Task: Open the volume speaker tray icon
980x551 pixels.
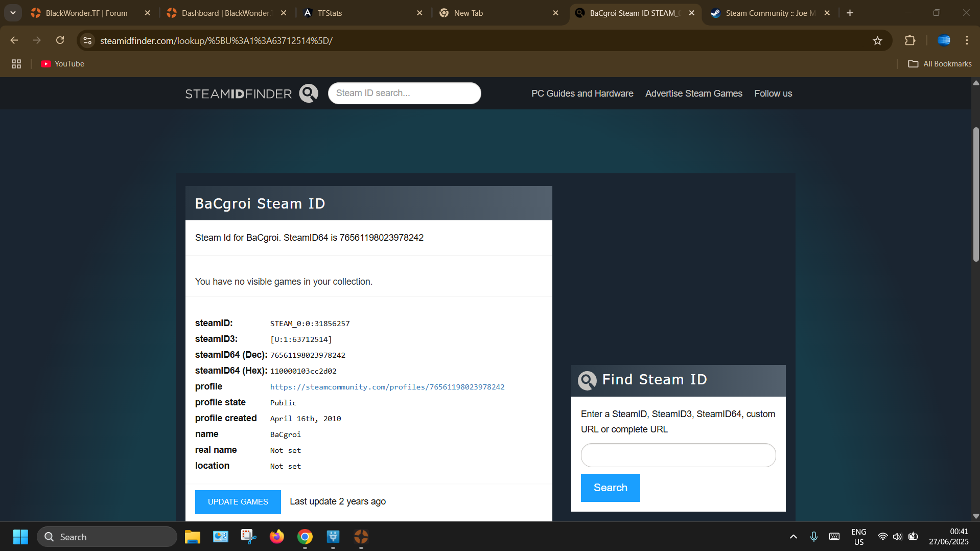Action: pos(897,537)
